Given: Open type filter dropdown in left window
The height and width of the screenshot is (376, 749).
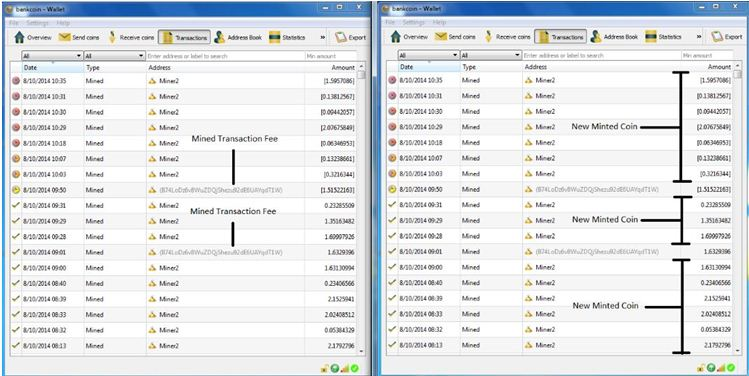Looking at the screenshot, I should pos(115,56).
